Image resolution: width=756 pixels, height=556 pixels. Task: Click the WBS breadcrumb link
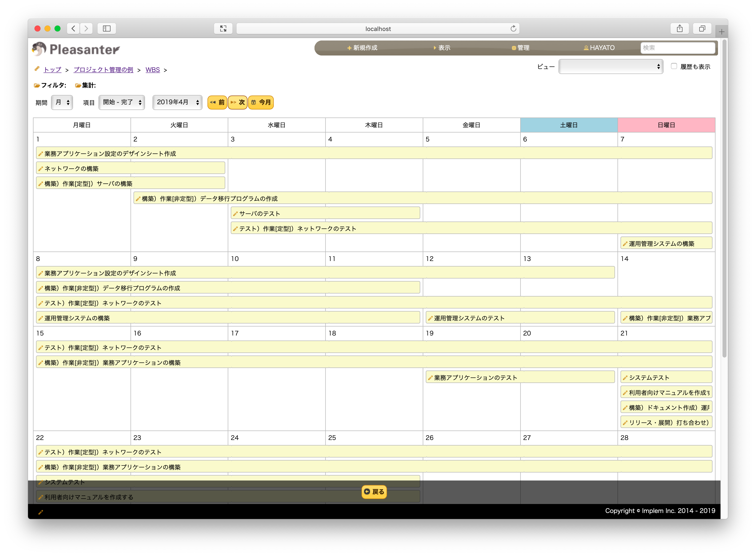[x=152, y=70]
